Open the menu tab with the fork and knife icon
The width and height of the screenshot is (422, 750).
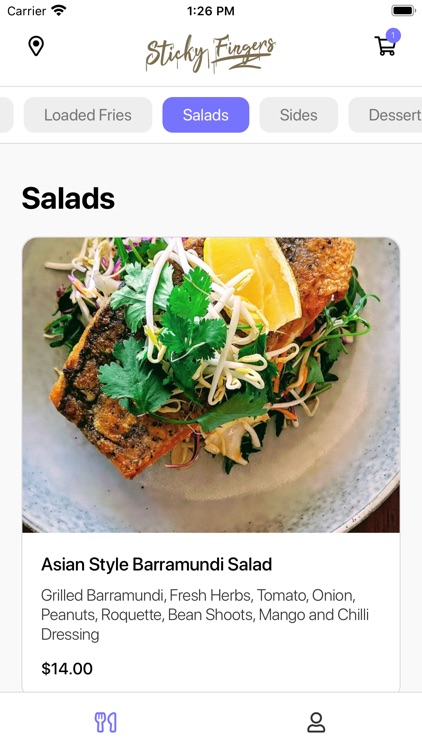tap(105, 722)
